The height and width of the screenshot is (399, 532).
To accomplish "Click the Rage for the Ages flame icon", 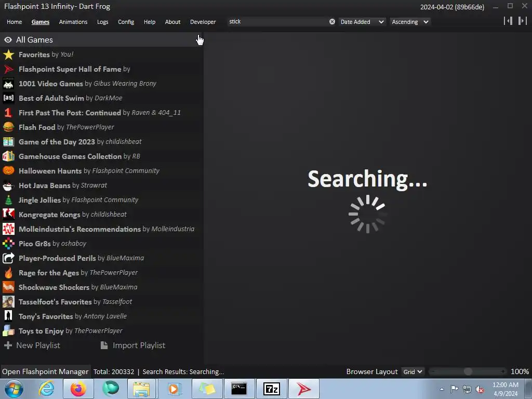I will 8,272.
